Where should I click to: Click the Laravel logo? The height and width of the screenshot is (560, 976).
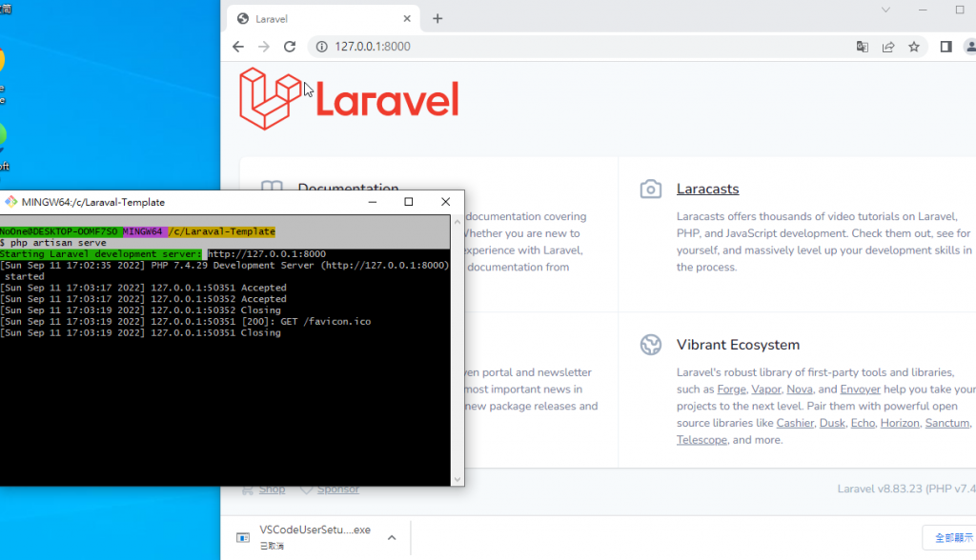[349, 99]
